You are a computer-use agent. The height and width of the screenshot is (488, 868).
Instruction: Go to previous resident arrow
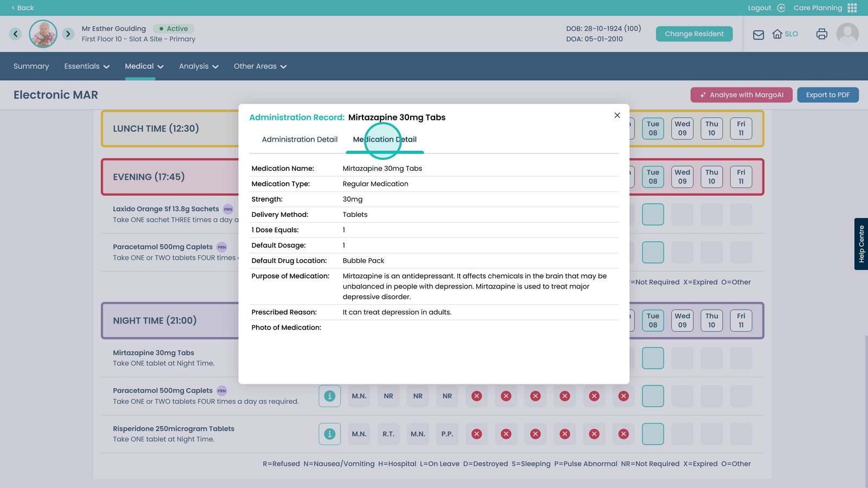16,34
